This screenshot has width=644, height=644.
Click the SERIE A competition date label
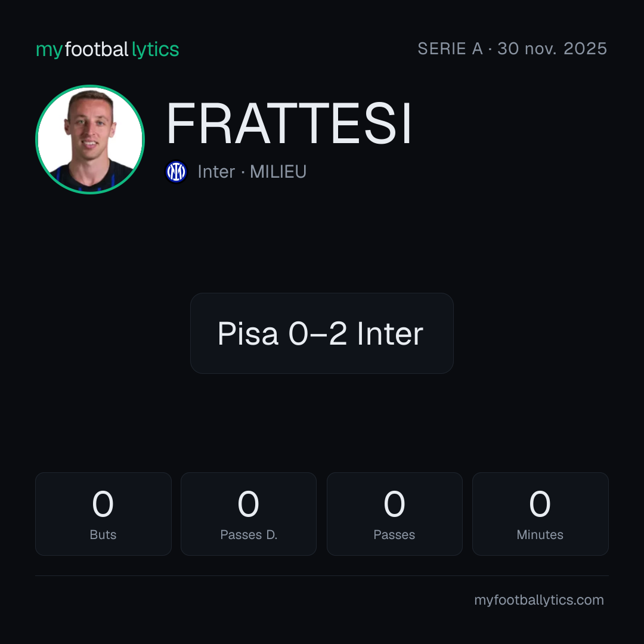coord(512,49)
